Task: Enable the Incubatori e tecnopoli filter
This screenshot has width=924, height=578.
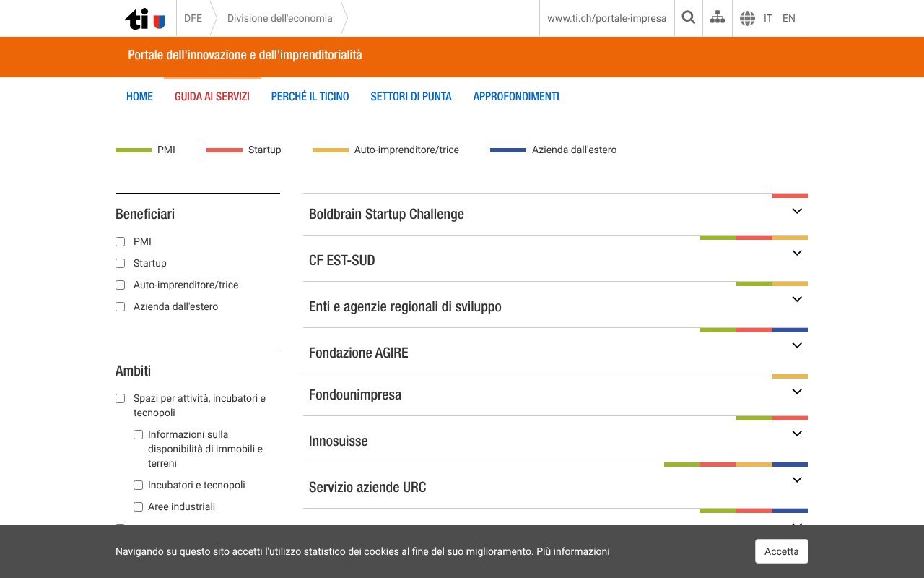Action: 138,485
